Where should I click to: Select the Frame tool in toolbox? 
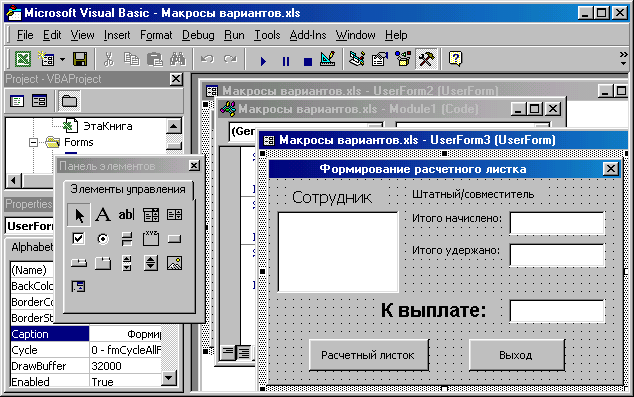151,239
